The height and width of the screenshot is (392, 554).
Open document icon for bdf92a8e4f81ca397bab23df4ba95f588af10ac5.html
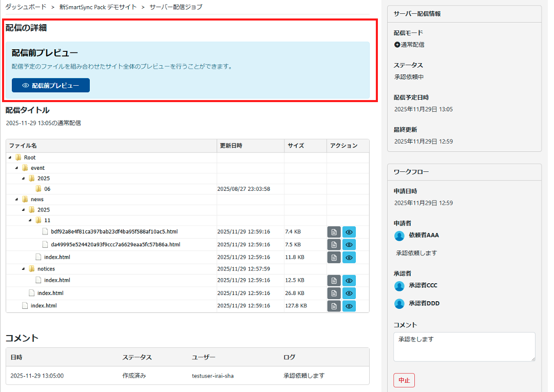click(334, 232)
